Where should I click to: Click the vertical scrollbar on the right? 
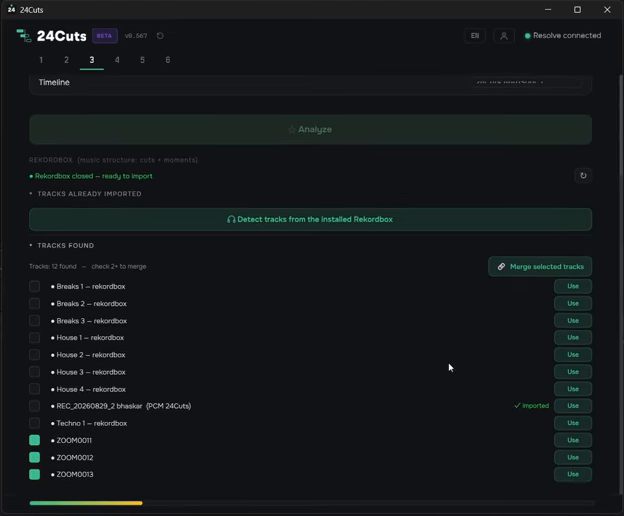621,127
